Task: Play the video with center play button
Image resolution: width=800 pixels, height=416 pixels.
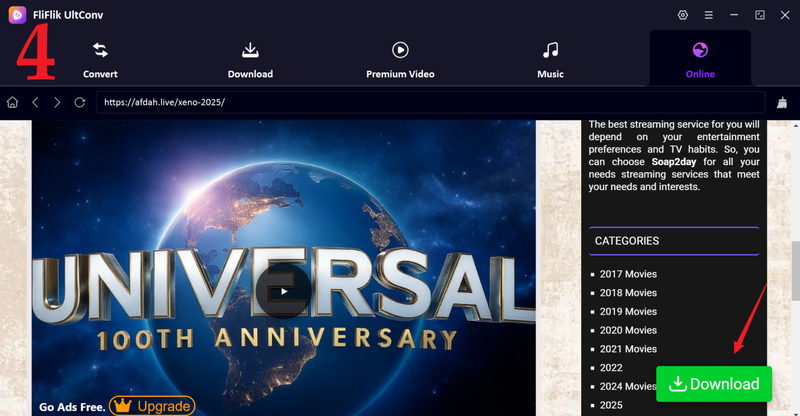Action: [x=284, y=291]
